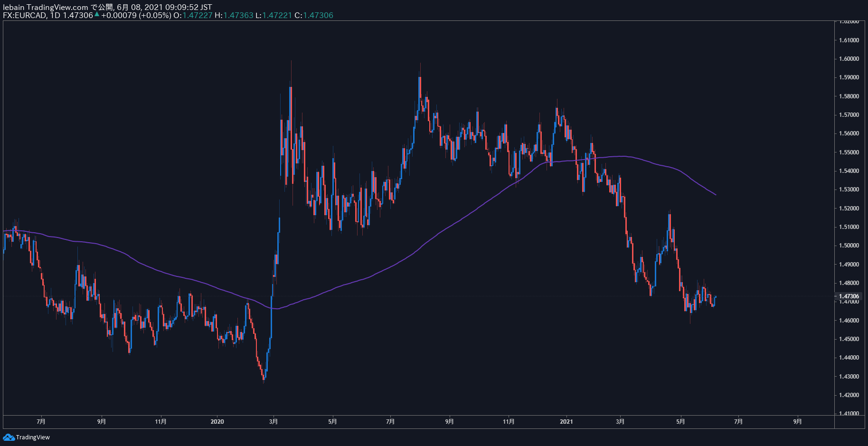Click the high value H:1.47363
The image size is (868, 446).
pyautogui.click(x=234, y=15)
